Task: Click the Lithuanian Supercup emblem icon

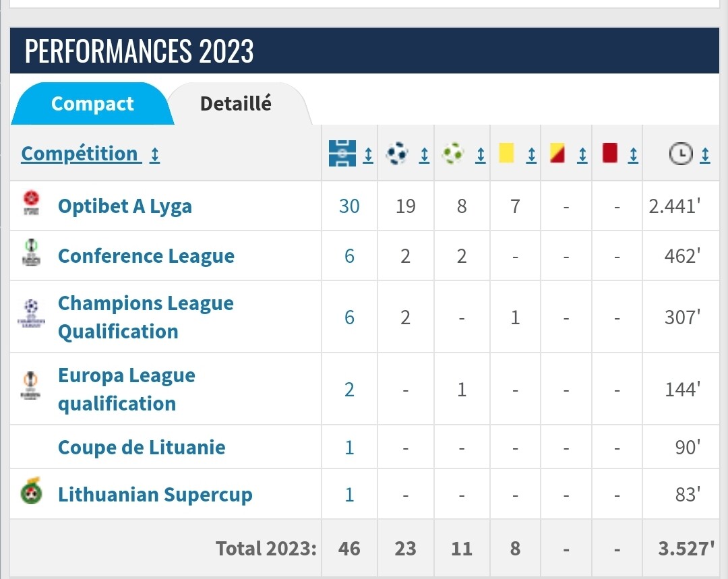Action: click(32, 491)
